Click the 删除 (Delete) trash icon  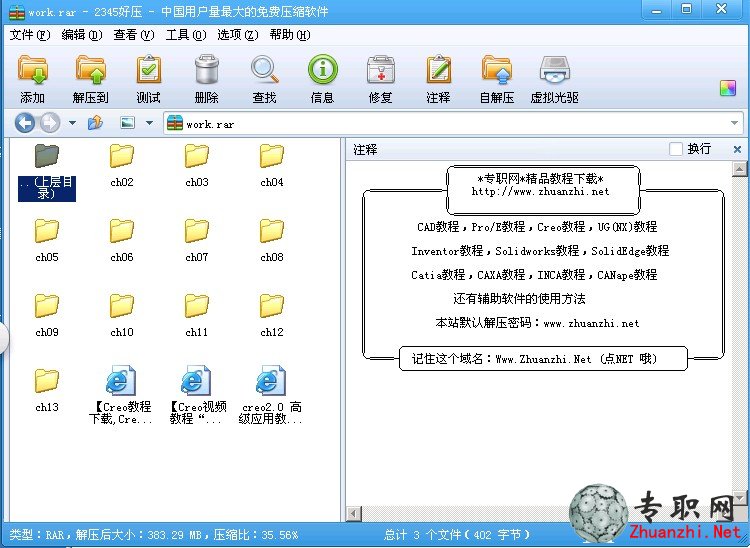206,78
